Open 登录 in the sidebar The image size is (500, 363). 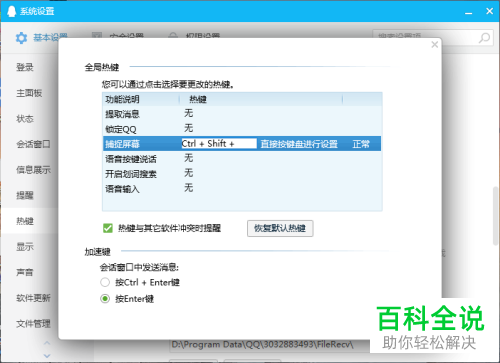pyautogui.click(x=25, y=67)
